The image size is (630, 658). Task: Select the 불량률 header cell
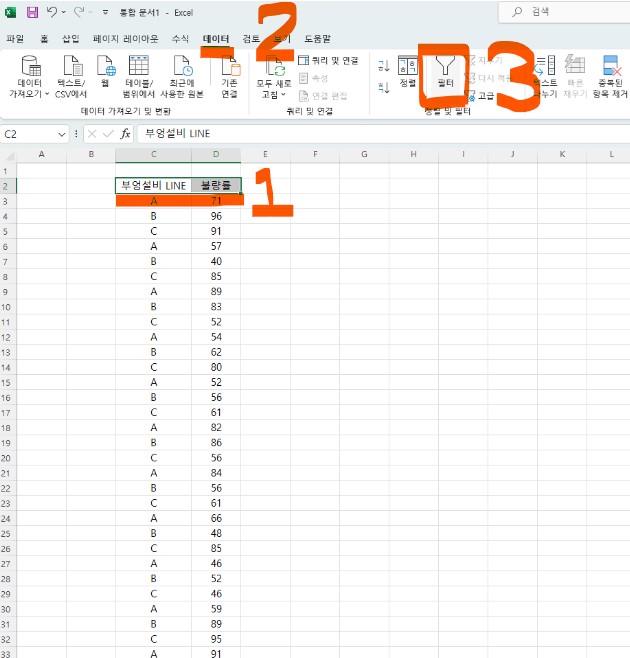tap(216, 185)
